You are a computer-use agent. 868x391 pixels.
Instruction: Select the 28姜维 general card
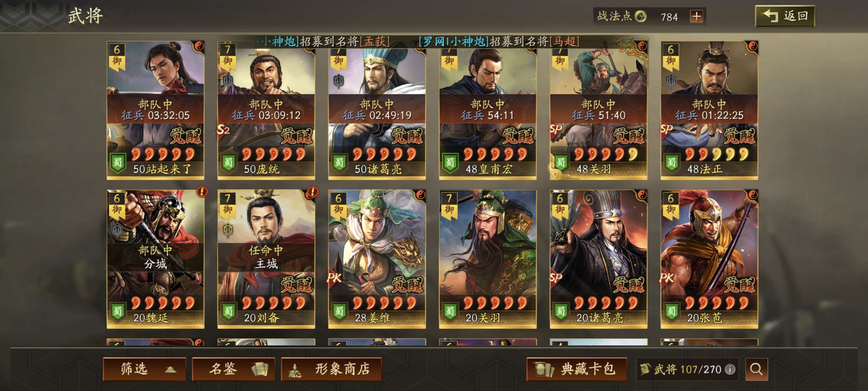click(x=377, y=259)
